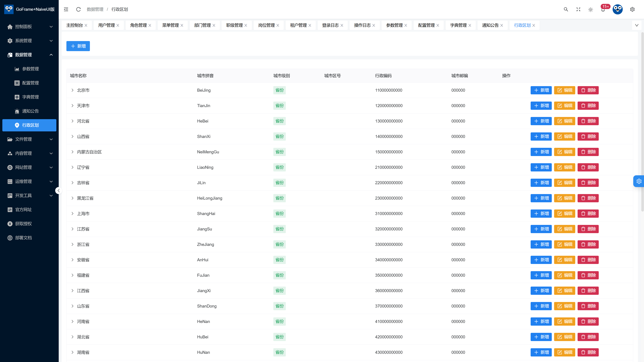Open 参数管理 in the sidebar
The width and height of the screenshot is (644, 362).
[29, 69]
